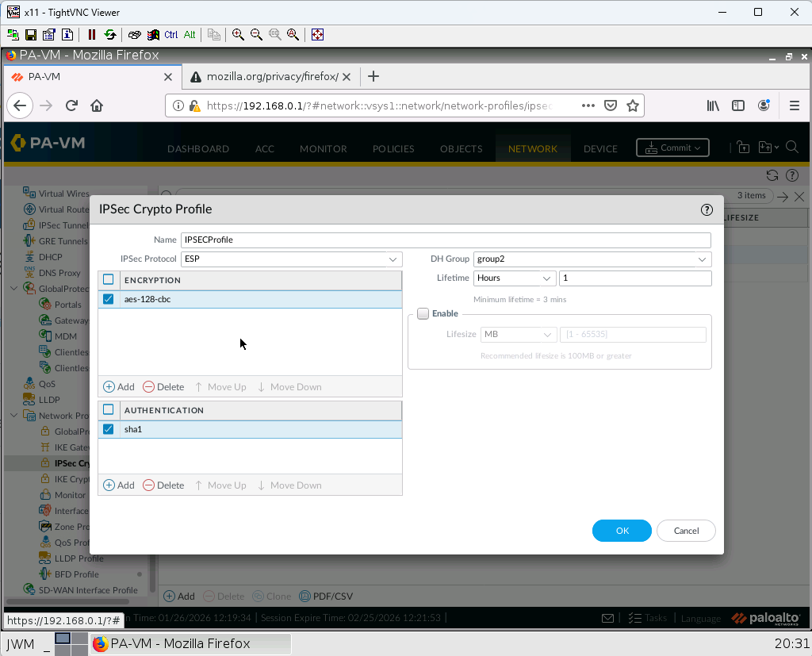Click the Firefox home icon
The image size is (812, 656).
[x=97, y=105]
